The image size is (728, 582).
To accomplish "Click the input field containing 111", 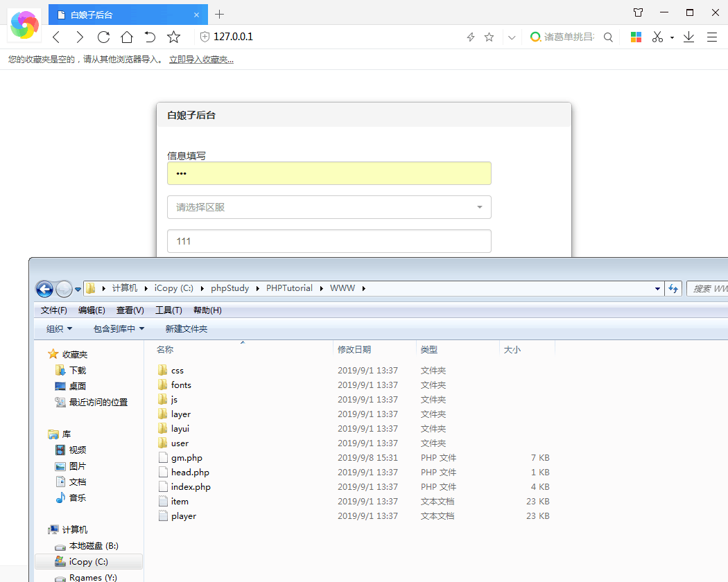I will coord(329,241).
